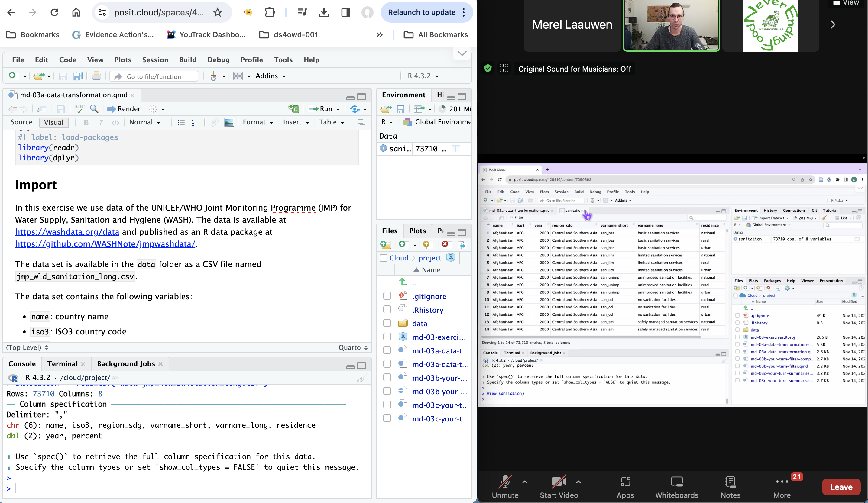Click the bulleted list icon
The image size is (868, 503).
(x=181, y=123)
